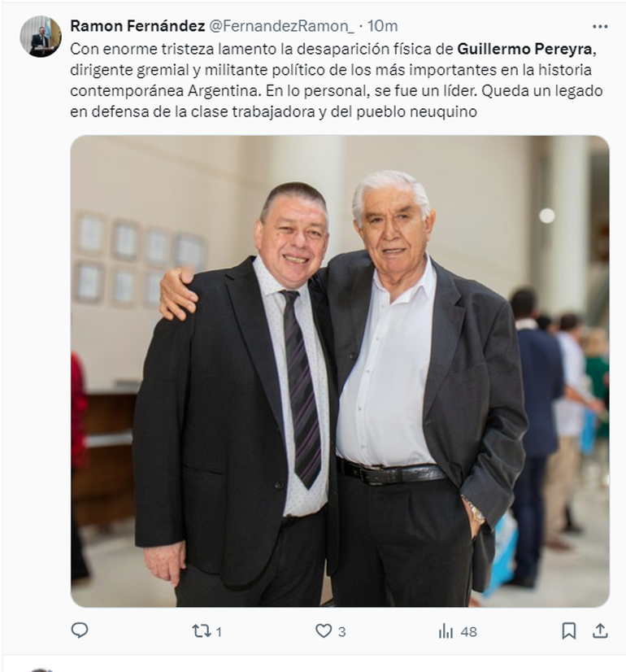
Task: Like the tweet with the heart icon
Action: tap(324, 631)
